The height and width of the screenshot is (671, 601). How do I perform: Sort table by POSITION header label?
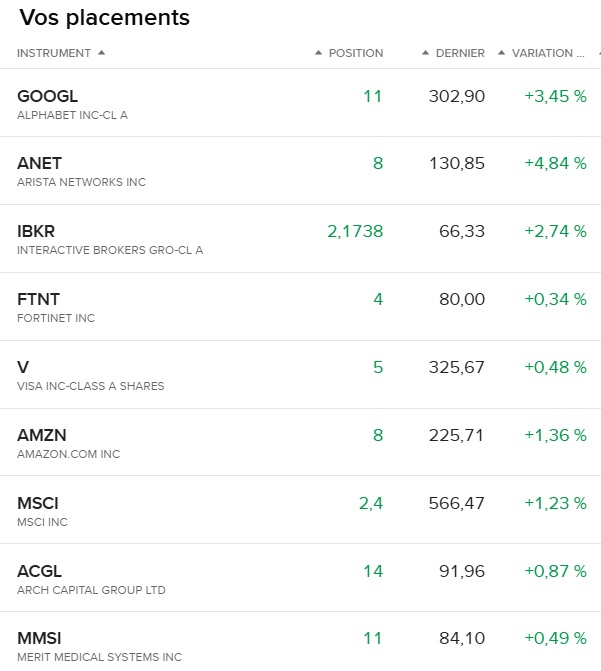(x=356, y=53)
